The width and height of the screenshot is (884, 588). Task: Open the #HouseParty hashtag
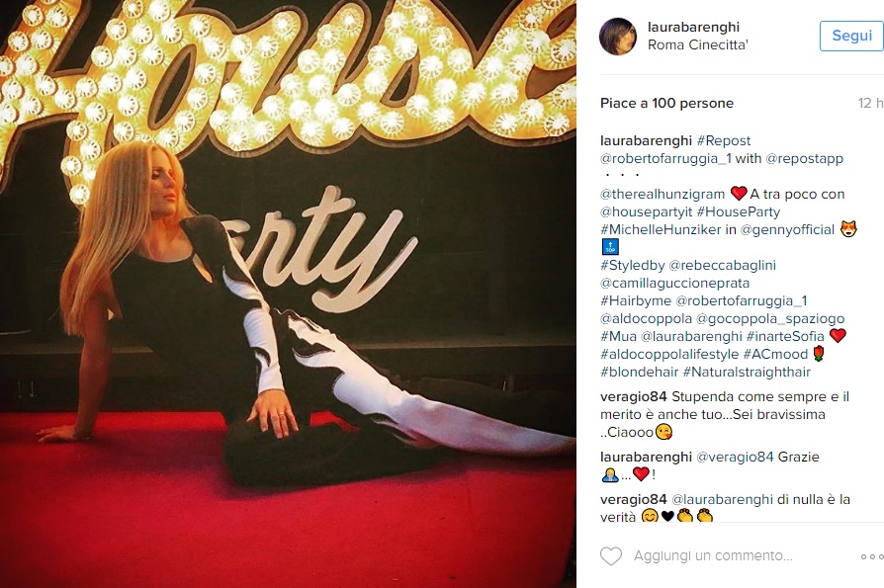tap(739, 212)
